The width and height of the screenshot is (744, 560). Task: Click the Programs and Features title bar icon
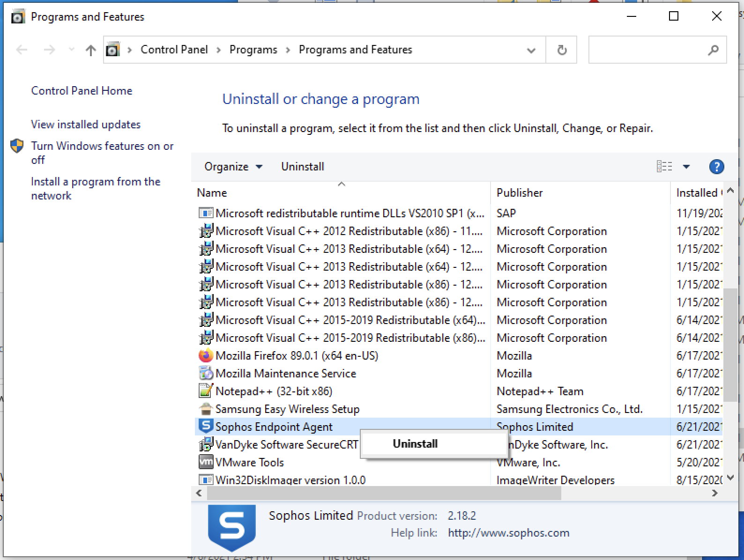click(x=17, y=17)
